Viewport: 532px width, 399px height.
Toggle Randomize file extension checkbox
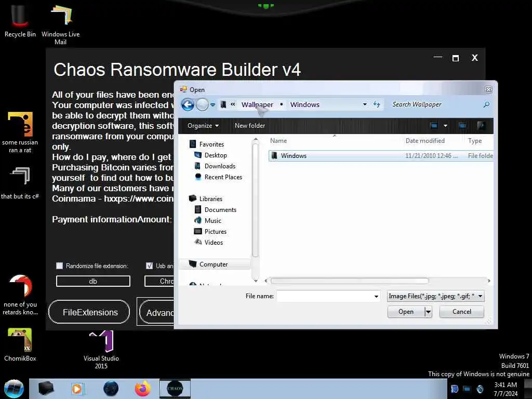click(x=59, y=265)
